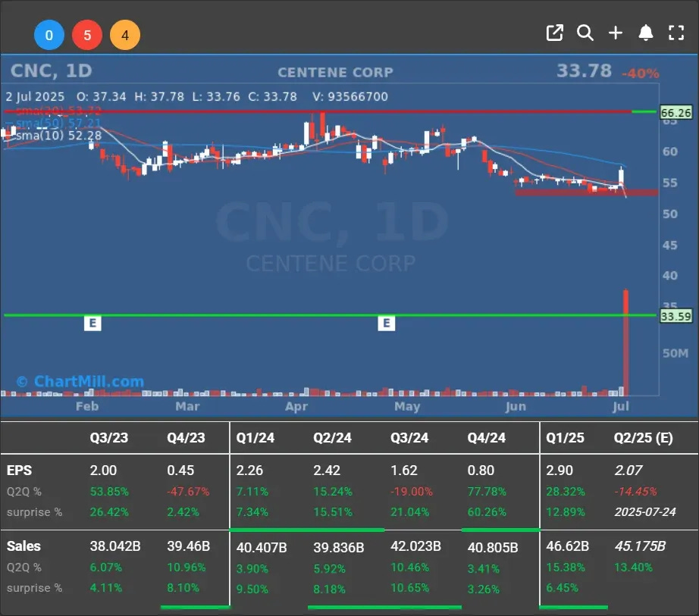
Task: Select the Q2/24 column header
Action: coord(332,438)
